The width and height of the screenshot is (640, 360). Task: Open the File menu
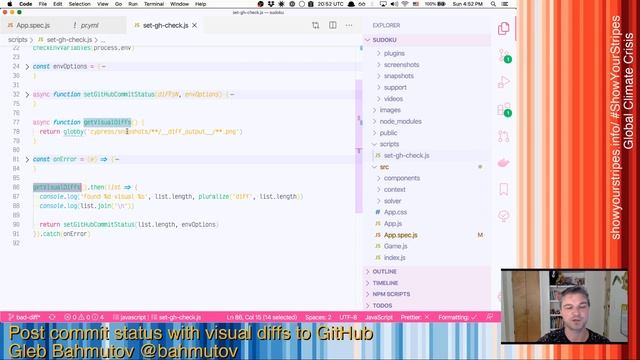click(42, 4)
